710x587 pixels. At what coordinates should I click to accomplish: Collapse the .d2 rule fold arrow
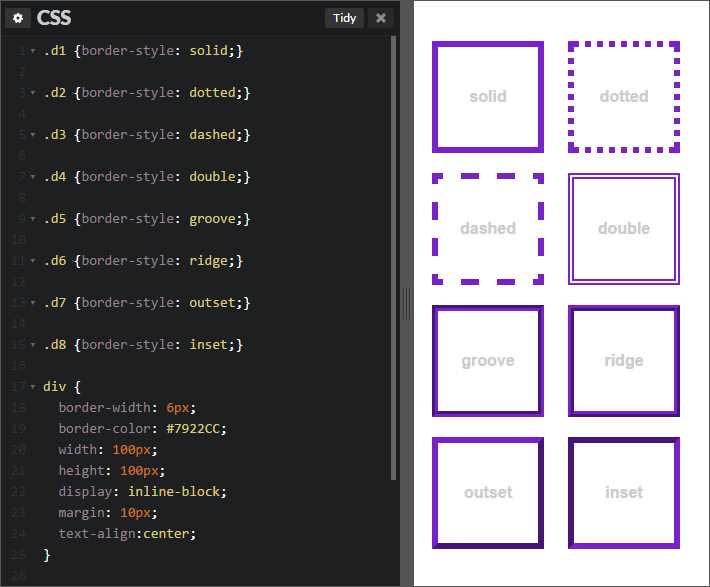click(x=33, y=93)
